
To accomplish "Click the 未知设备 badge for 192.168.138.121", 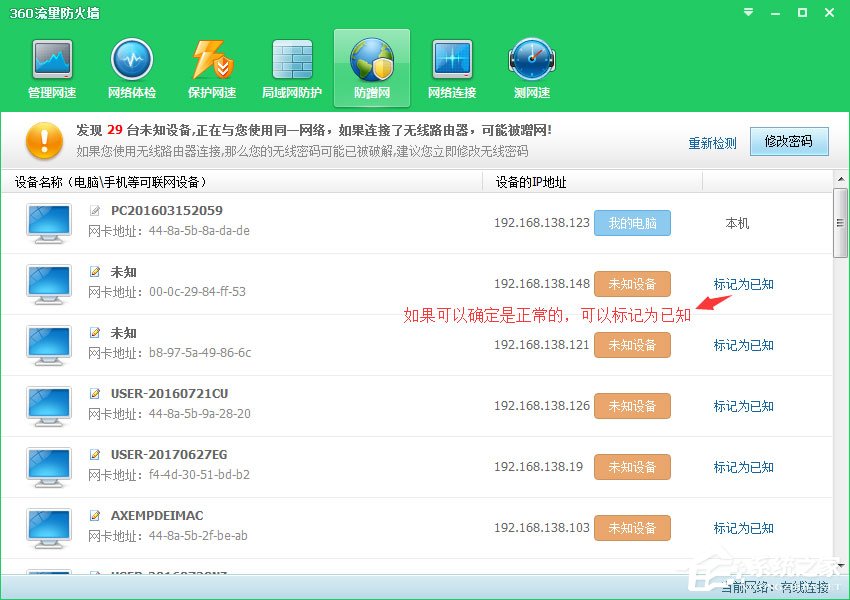I will 632,345.
